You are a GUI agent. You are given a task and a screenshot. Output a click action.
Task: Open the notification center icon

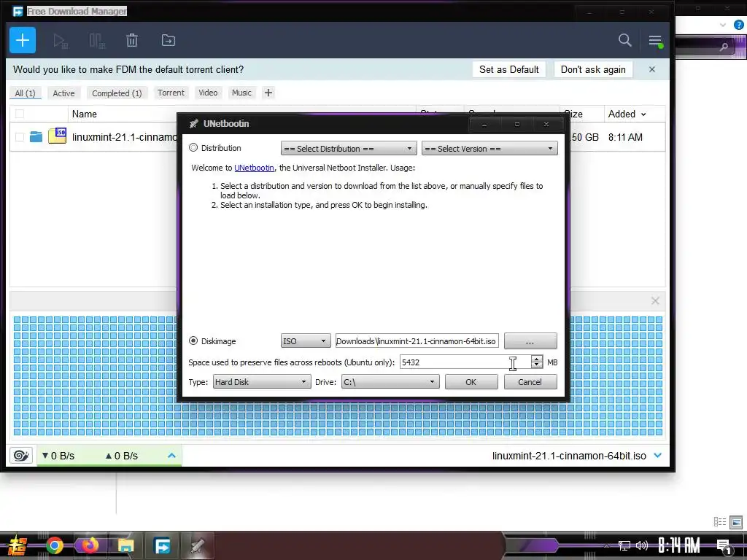pos(724,546)
